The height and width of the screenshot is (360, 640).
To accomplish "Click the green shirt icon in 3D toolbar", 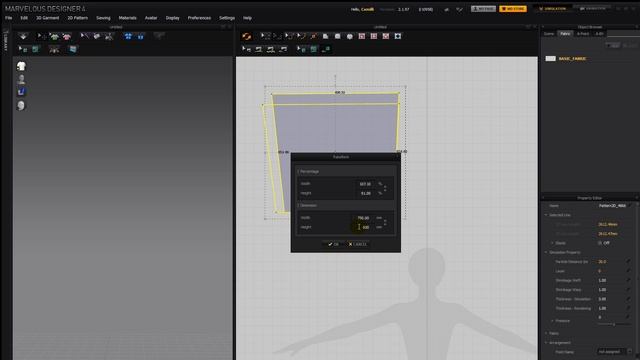I will (54, 36).
